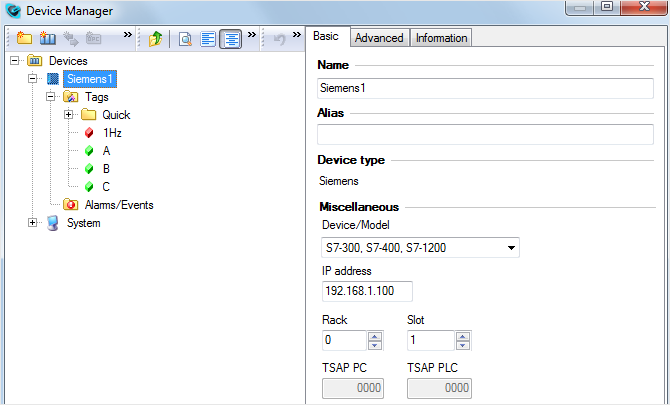Click the green icon of tag B

click(89, 169)
